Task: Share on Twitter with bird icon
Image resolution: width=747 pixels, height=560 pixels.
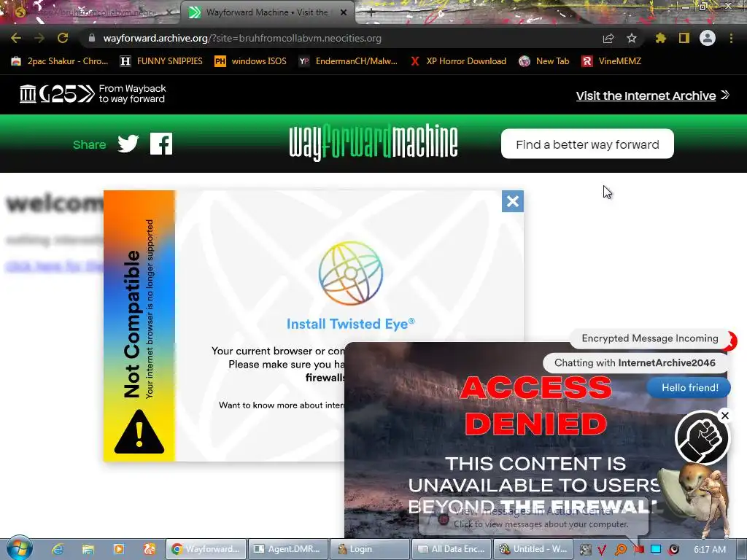Action: [x=128, y=144]
